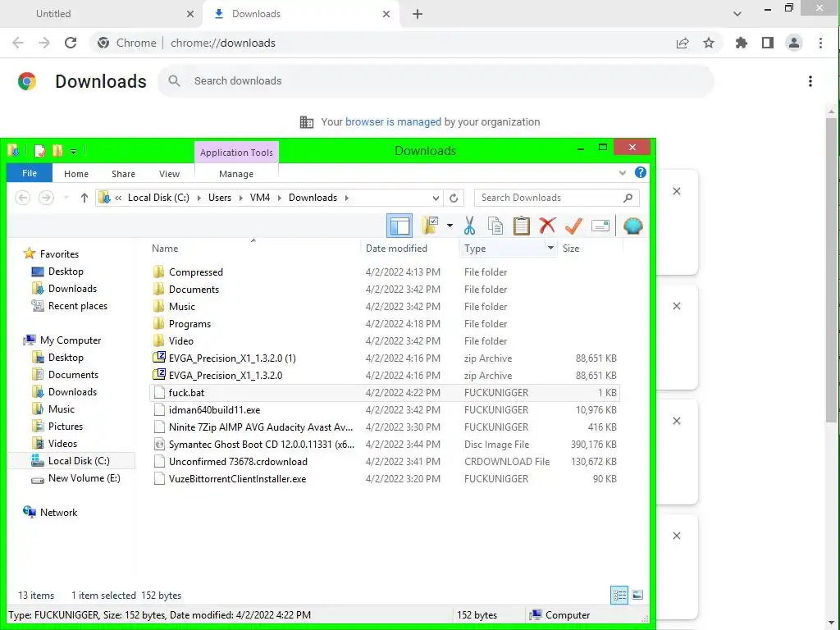Viewport: 840px width, 630px height.
Task: Click the Chrome address bar URL
Action: [223, 43]
